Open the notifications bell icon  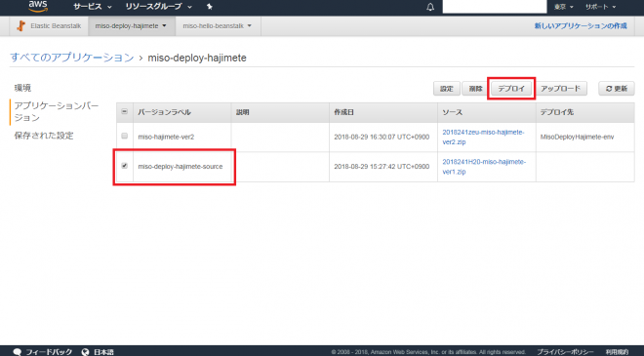(x=430, y=7)
